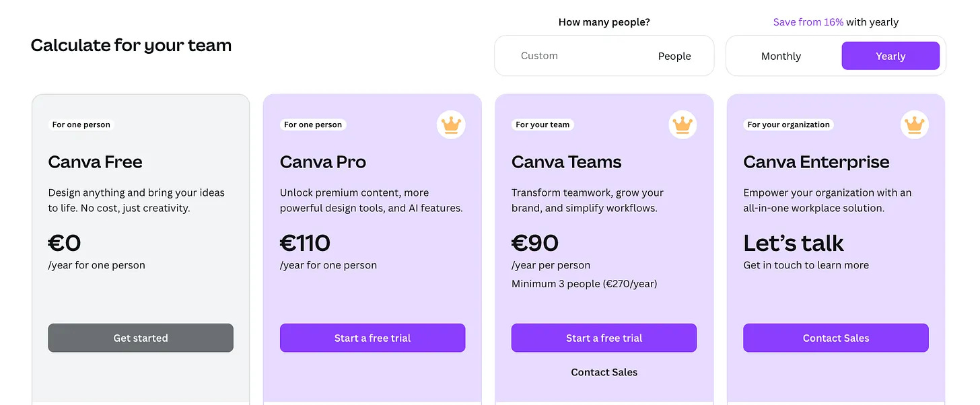The height and width of the screenshot is (405, 980).
Task: Click the "For your organization" badge
Action: pyautogui.click(x=788, y=124)
